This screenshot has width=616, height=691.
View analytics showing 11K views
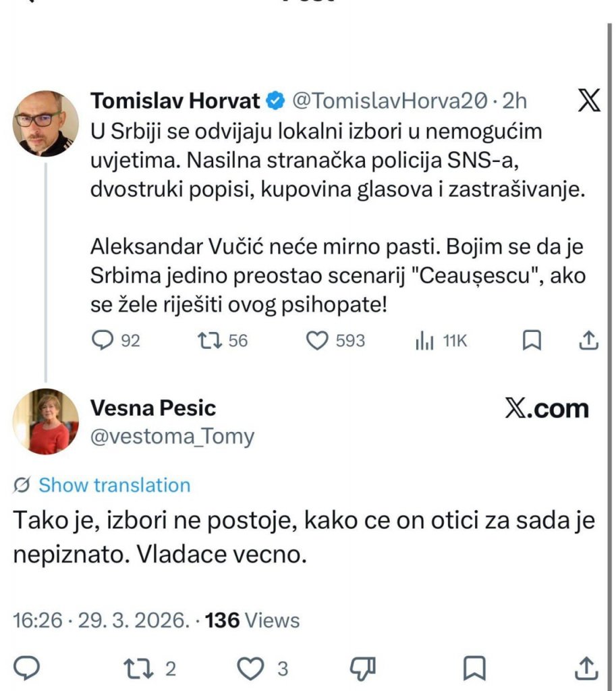[424, 341]
